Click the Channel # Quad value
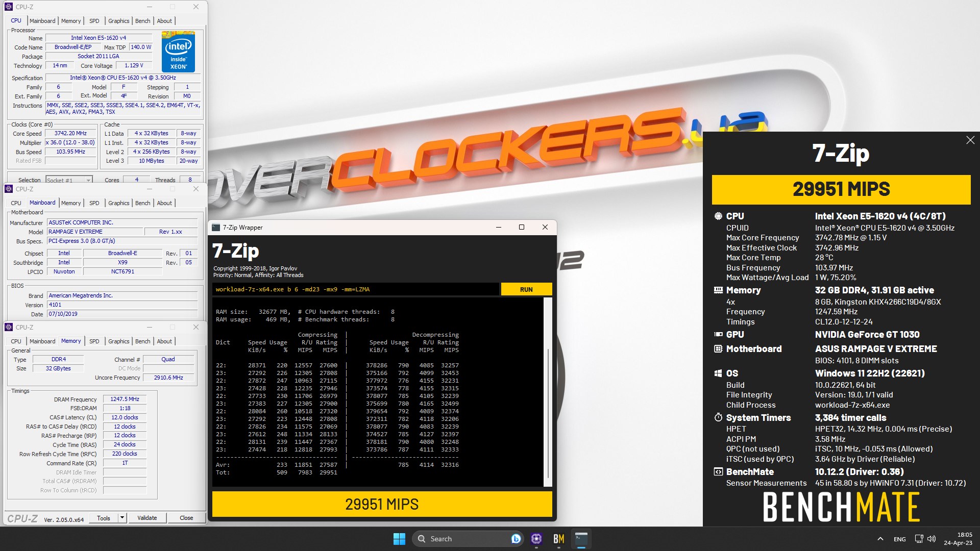 [168, 359]
